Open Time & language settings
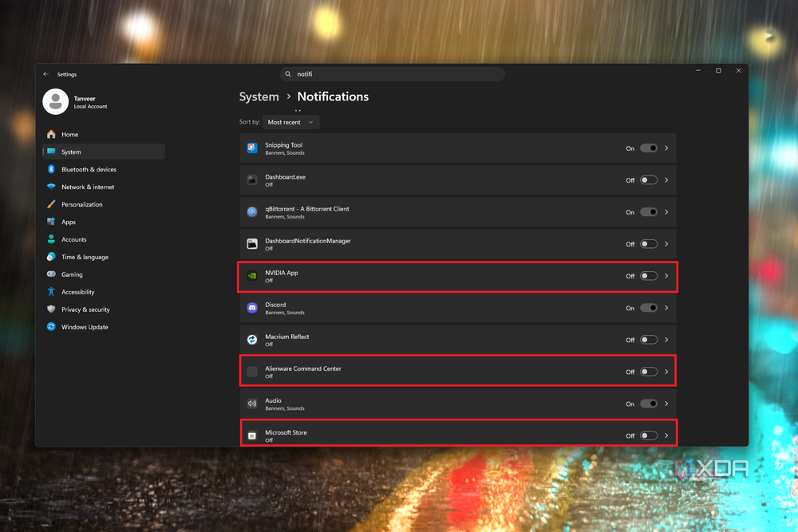This screenshot has height=532, width=798. point(104,257)
